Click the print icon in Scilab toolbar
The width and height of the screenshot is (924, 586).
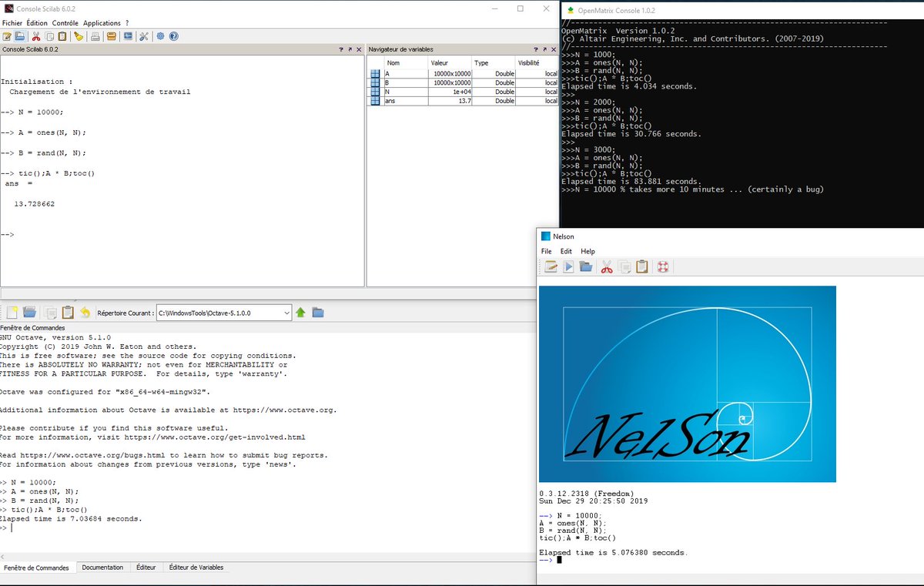(95, 36)
